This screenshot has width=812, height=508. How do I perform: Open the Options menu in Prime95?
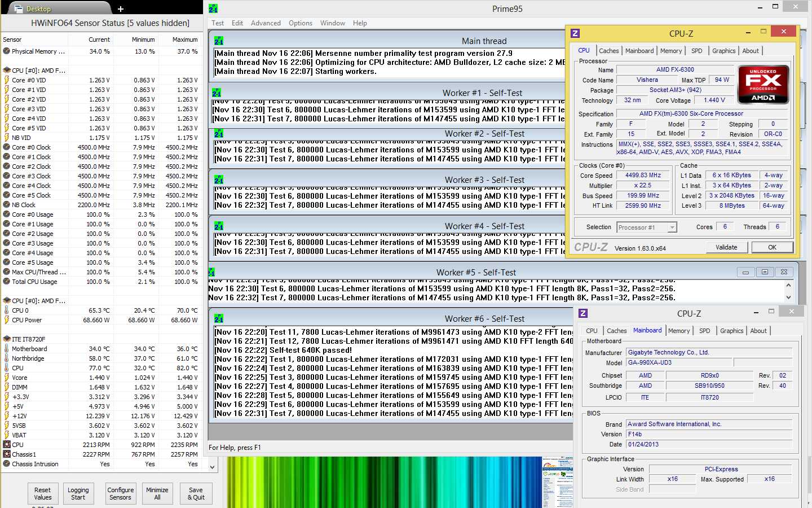tap(301, 23)
